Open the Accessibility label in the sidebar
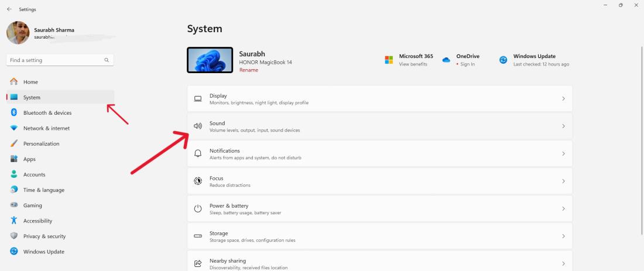This screenshot has width=644, height=271. tap(38, 221)
